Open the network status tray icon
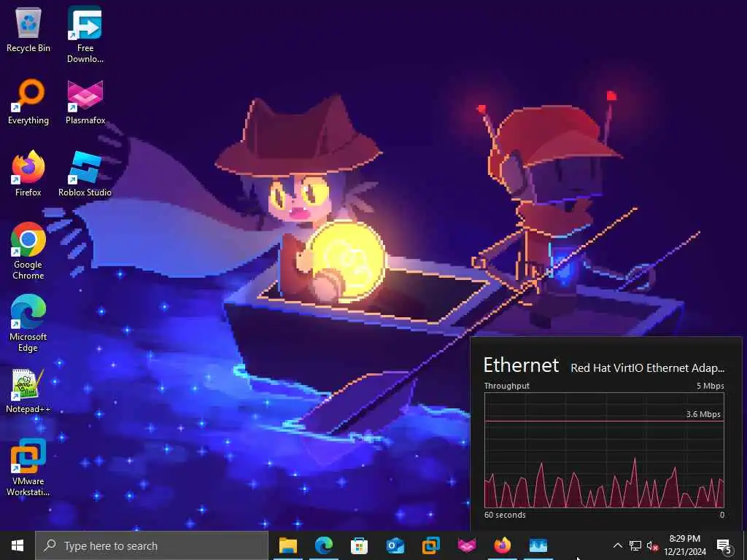Image resolution: width=747 pixels, height=560 pixels. (x=635, y=545)
